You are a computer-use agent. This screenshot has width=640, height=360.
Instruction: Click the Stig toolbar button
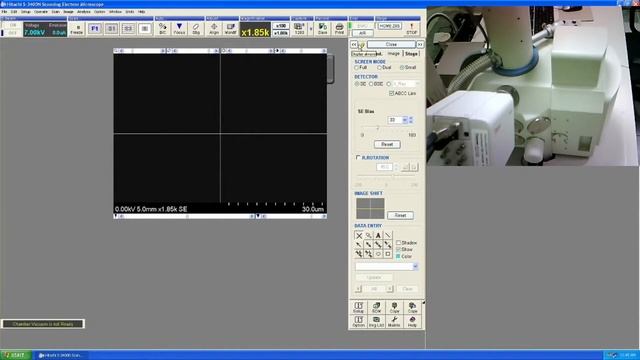[196, 29]
